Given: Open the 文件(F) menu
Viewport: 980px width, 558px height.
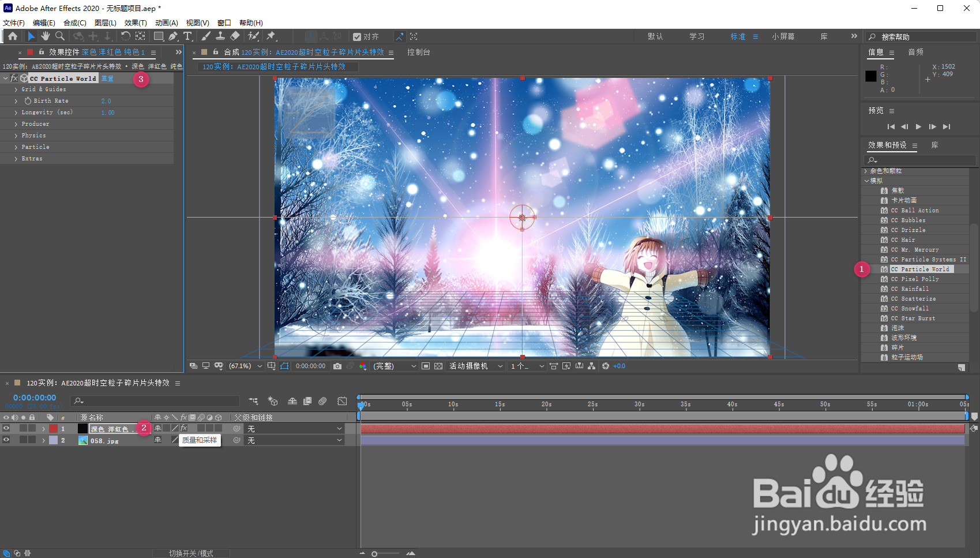Looking at the screenshot, I should (x=14, y=23).
